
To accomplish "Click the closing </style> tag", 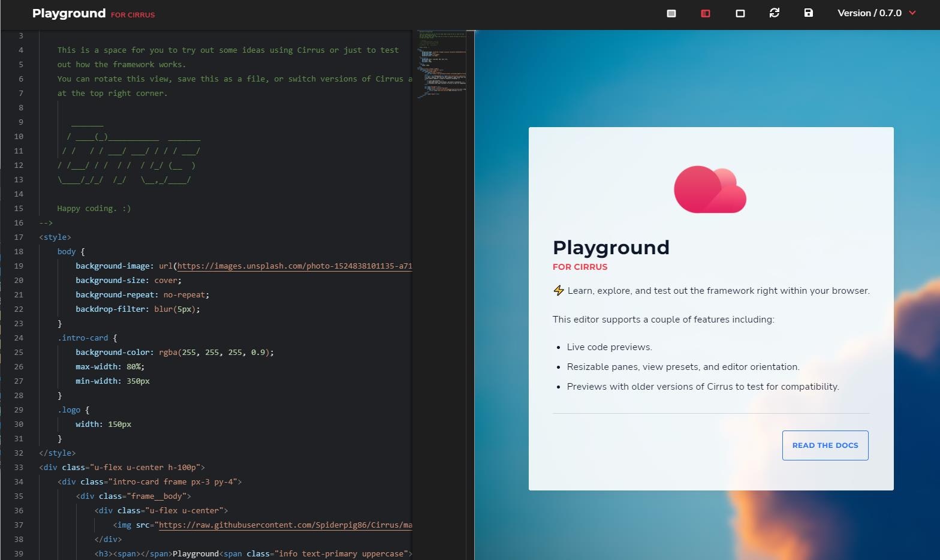I will coord(58,453).
